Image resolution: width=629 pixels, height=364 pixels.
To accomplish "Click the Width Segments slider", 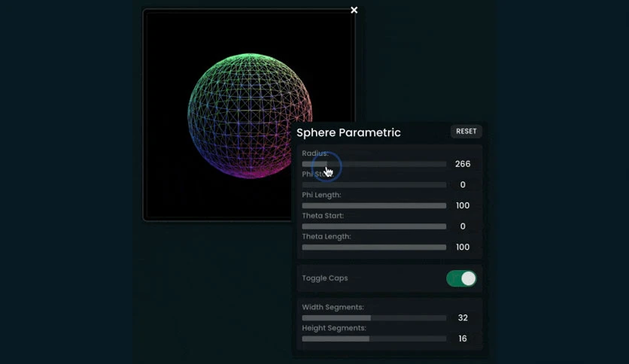I will click(374, 318).
